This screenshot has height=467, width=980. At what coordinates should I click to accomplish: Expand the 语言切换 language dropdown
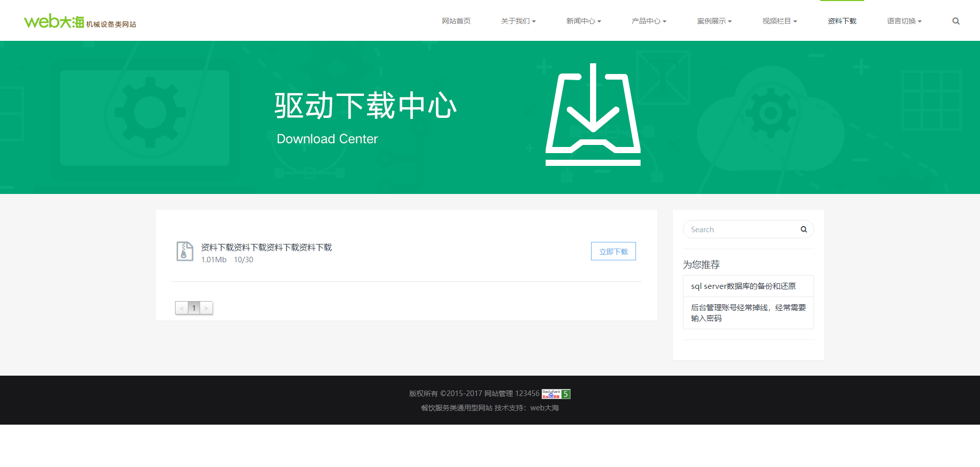pyautogui.click(x=904, y=21)
